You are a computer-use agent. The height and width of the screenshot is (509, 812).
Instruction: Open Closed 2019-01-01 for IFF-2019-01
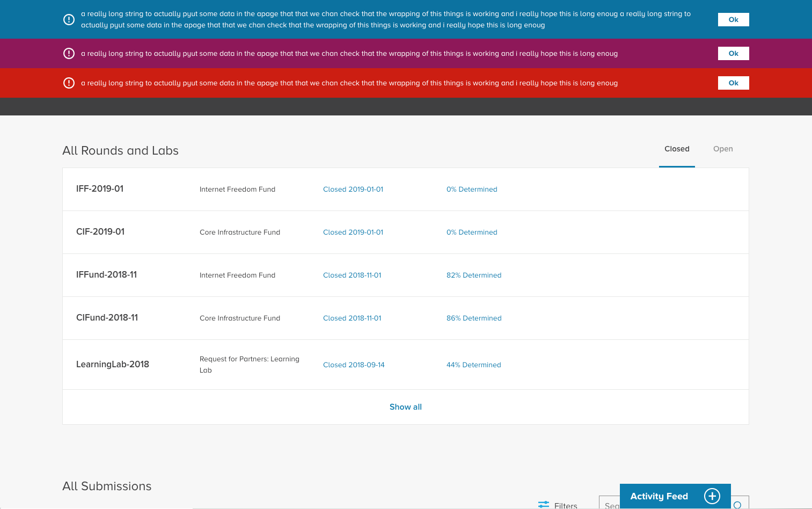[x=353, y=189]
